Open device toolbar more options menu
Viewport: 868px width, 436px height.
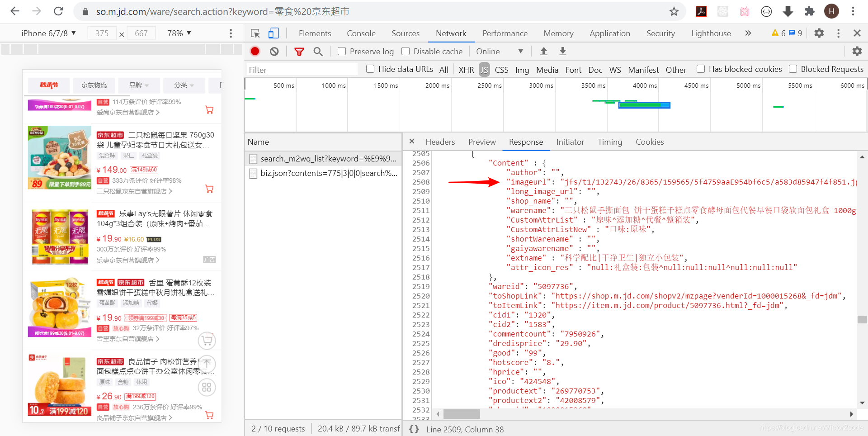pyautogui.click(x=231, y=33)
